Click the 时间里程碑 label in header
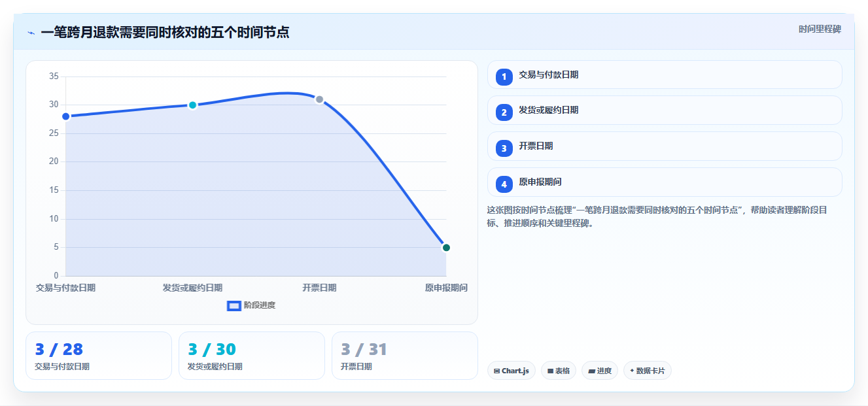Image resolution: width=868 pixels, height=406 pixels. (820, 29)
